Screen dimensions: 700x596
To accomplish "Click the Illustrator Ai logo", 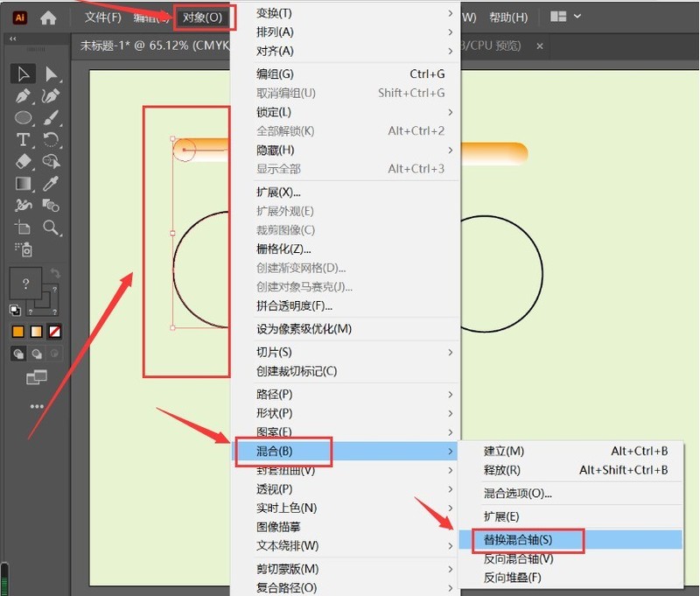I will pyautogui.click(x=19, y=18).
